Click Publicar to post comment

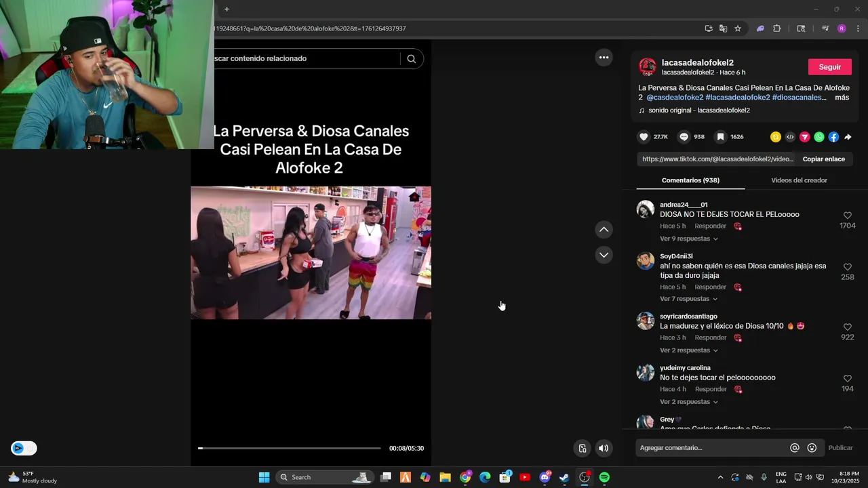[x=840, y=448]
